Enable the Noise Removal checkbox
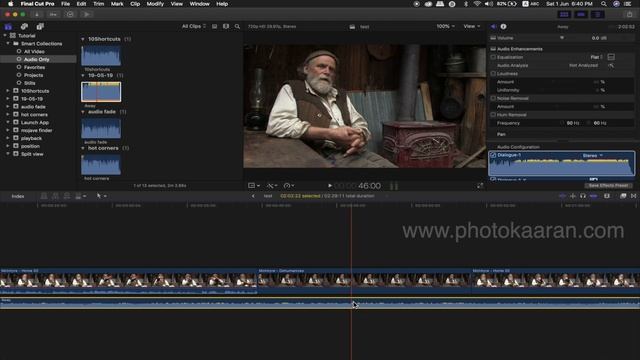The width and height of the screenshot is (640, 360). [x=493, y=98]
